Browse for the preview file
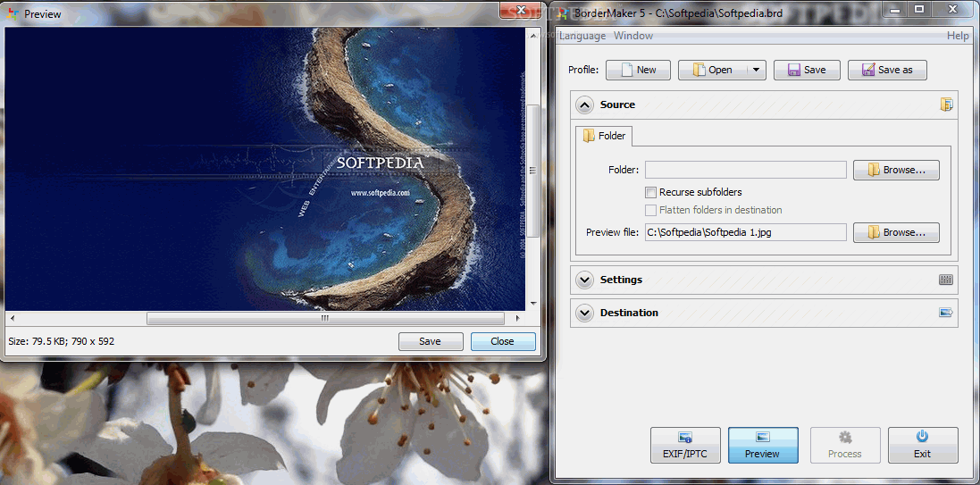The width and height of the screenshot is (980, 485). 896,232
